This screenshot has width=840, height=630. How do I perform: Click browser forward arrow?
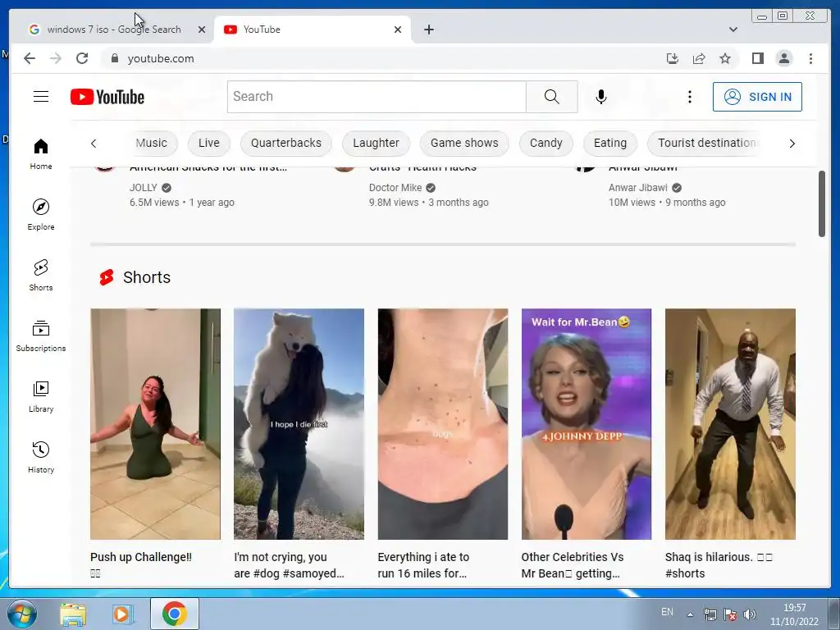(x=56, y=58)
